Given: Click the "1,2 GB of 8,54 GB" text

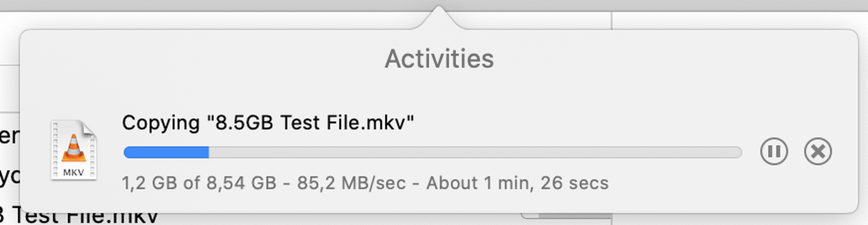Looking at the screenshot, I should (199, 183).
